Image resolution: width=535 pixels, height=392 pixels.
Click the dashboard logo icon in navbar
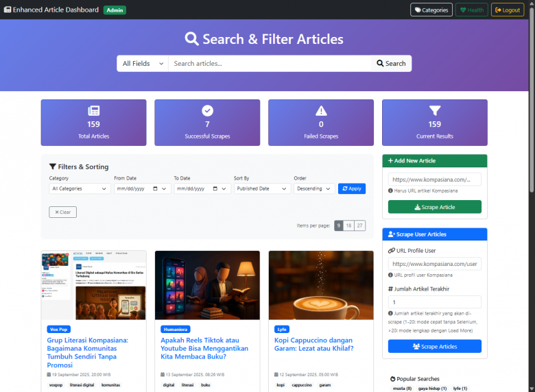8,10
